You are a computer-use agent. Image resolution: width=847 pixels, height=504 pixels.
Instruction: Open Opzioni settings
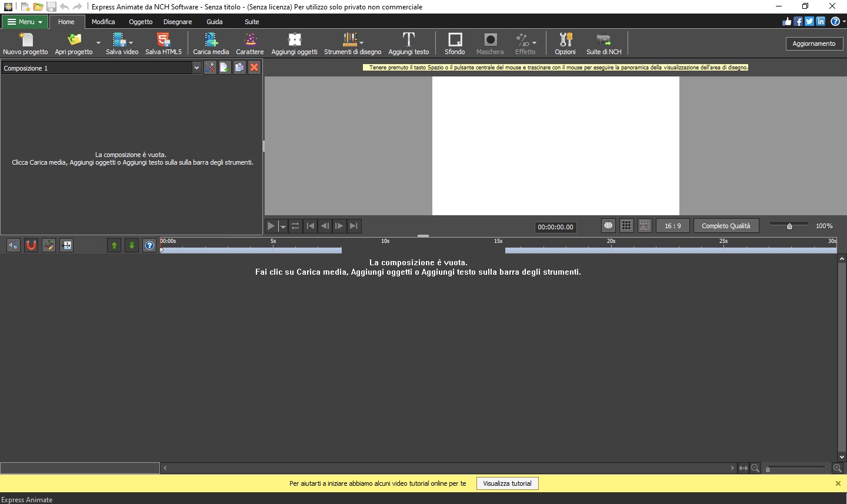(x=565, y=44)
